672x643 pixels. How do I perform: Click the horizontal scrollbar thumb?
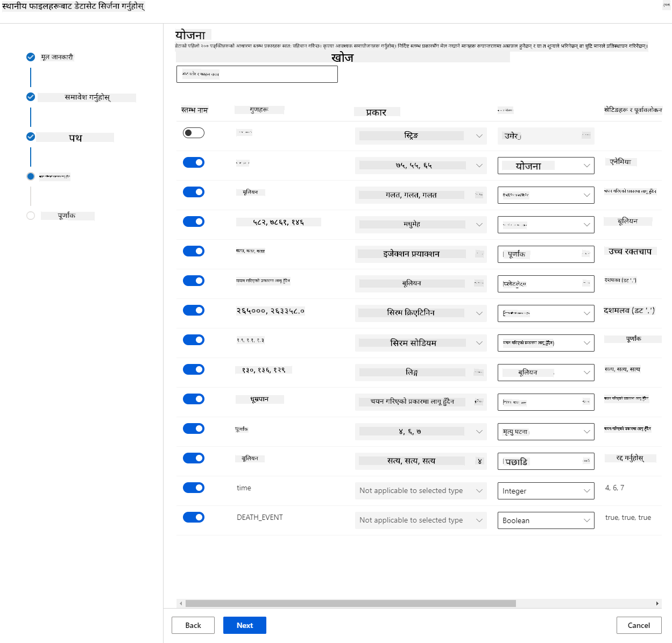(351, 603)
